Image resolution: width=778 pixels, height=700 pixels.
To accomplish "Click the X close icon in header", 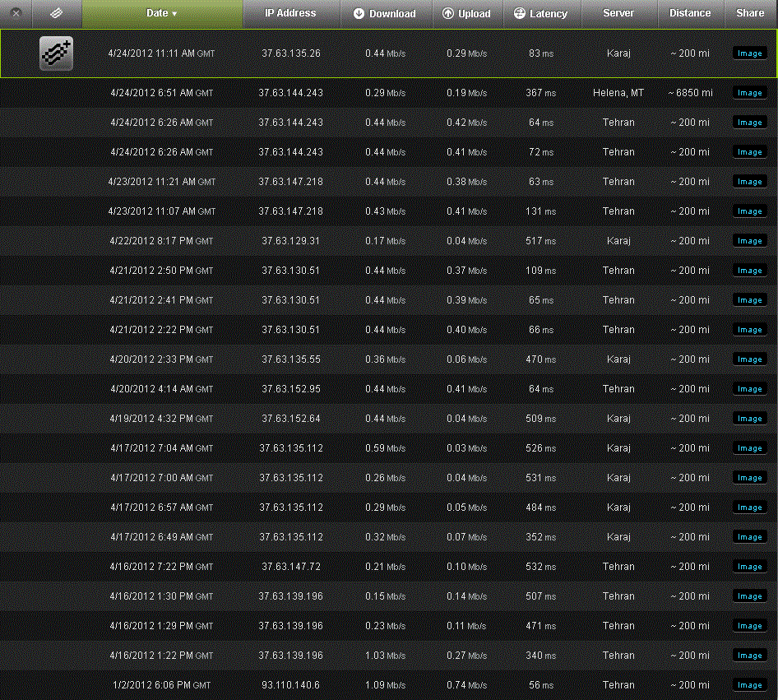I will (16, 13).
